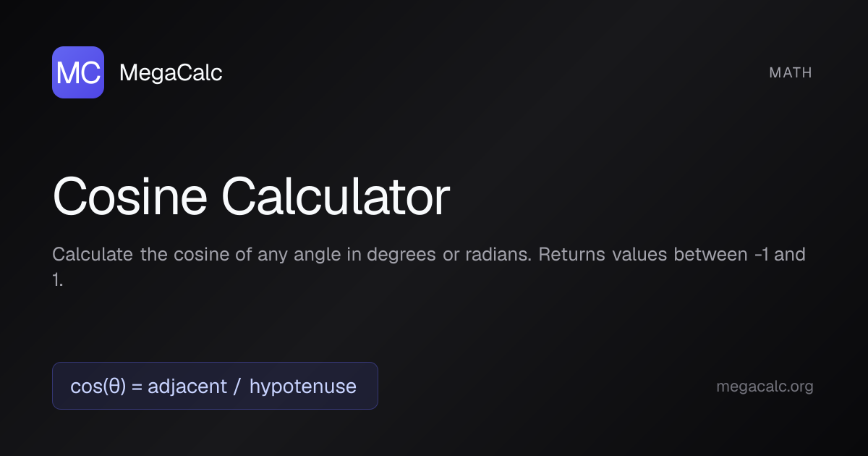Click the word Calculator in the title
The height and width of the screenshot is (456, 868).
pyautogui.click(x=336, y=197)
